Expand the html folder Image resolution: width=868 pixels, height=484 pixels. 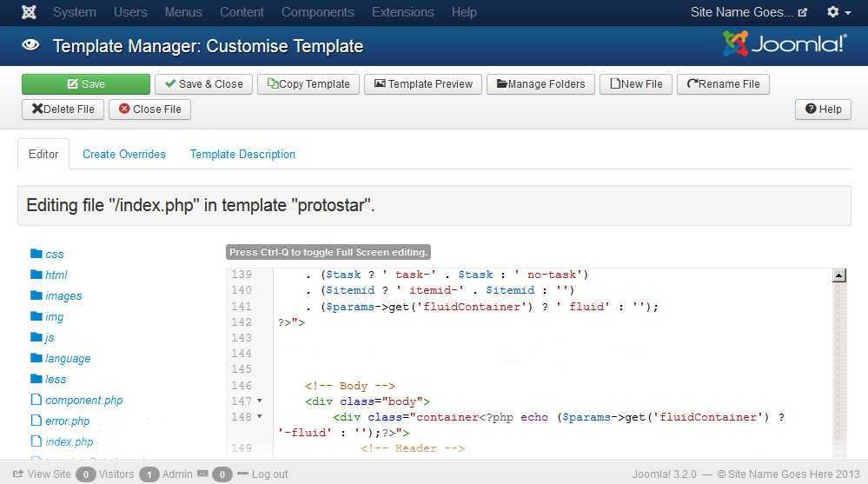49,275
